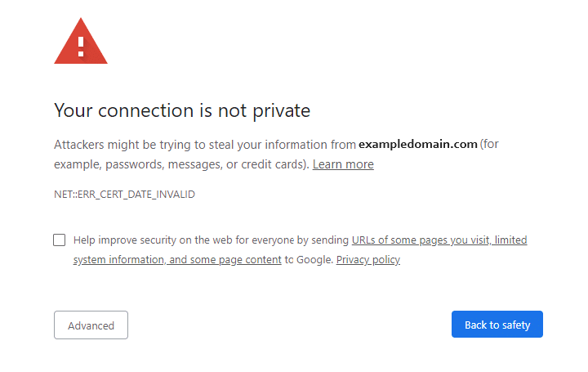Click the Advanced button

91,325
